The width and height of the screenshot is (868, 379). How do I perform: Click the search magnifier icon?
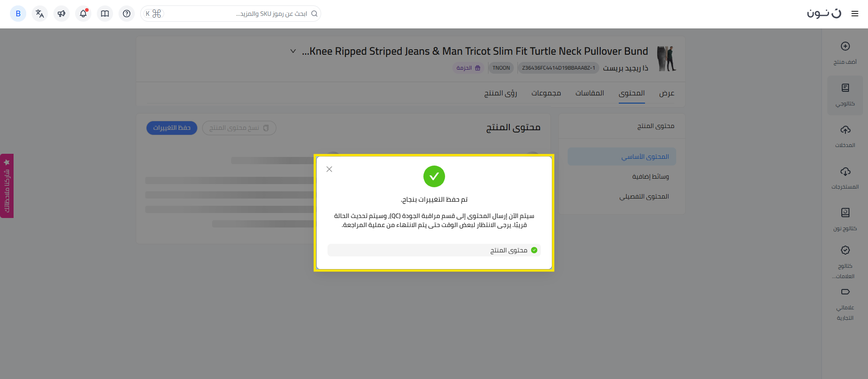pyautogui.click(x=314, y=14)
